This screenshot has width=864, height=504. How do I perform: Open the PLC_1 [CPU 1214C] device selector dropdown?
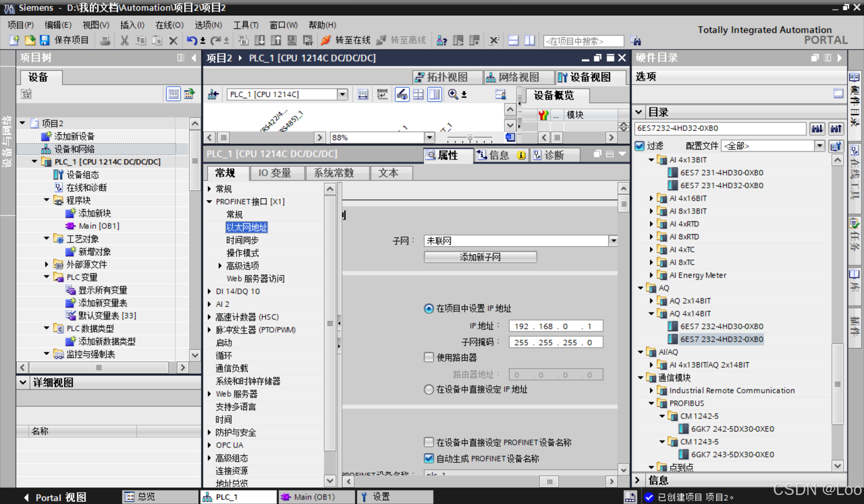(x=342, y=94)
